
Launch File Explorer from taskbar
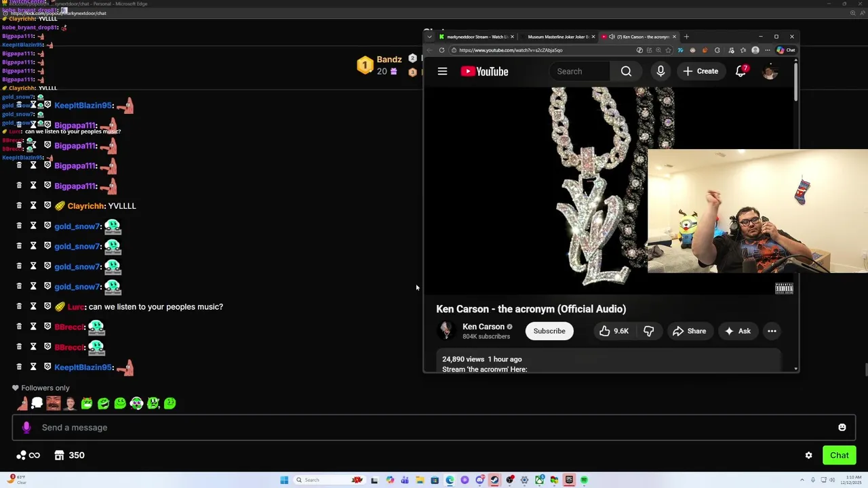(420, 480)
